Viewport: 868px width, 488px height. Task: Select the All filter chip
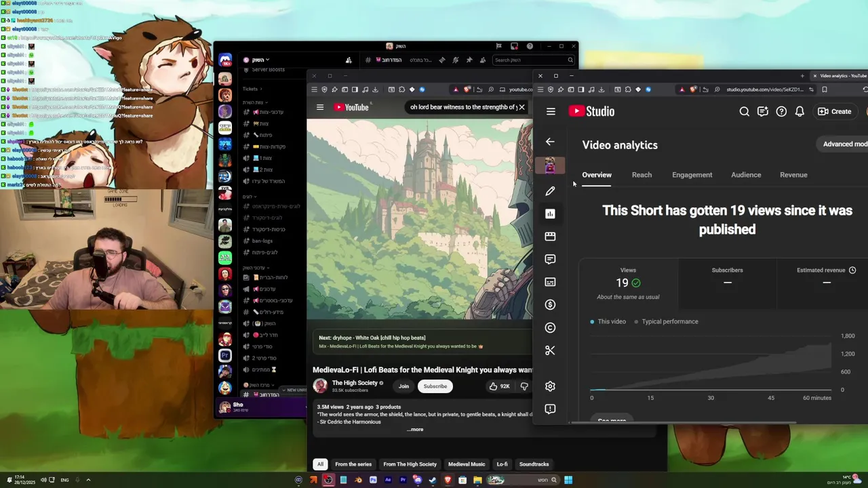click(x=320, y=464)
